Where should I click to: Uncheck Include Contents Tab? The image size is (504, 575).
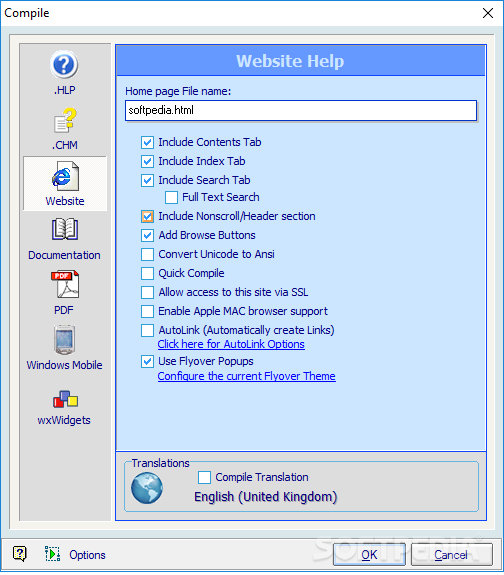[147, 142]
